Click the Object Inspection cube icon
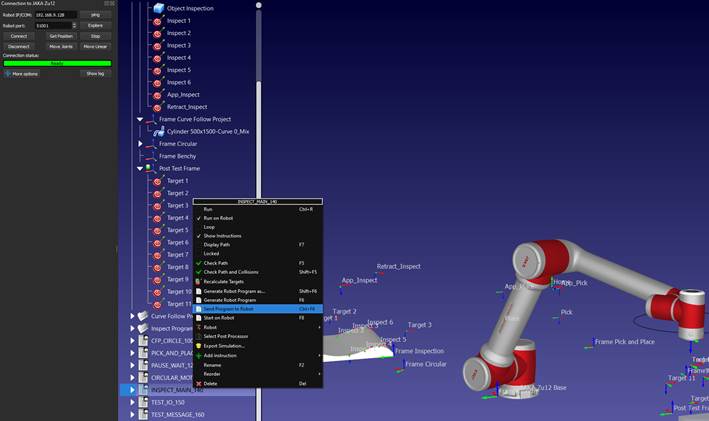Viewport: 709px width, 421px height. (x=158, y=8)
